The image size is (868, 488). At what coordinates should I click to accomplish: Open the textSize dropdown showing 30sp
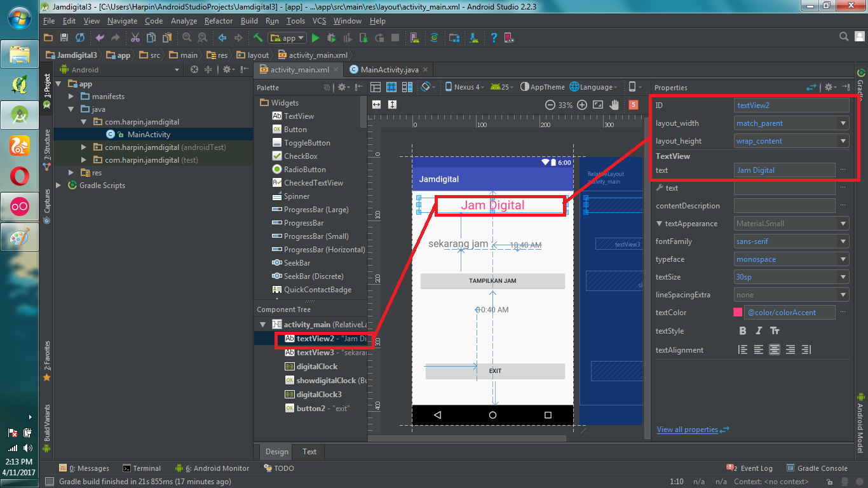point(843,277)
